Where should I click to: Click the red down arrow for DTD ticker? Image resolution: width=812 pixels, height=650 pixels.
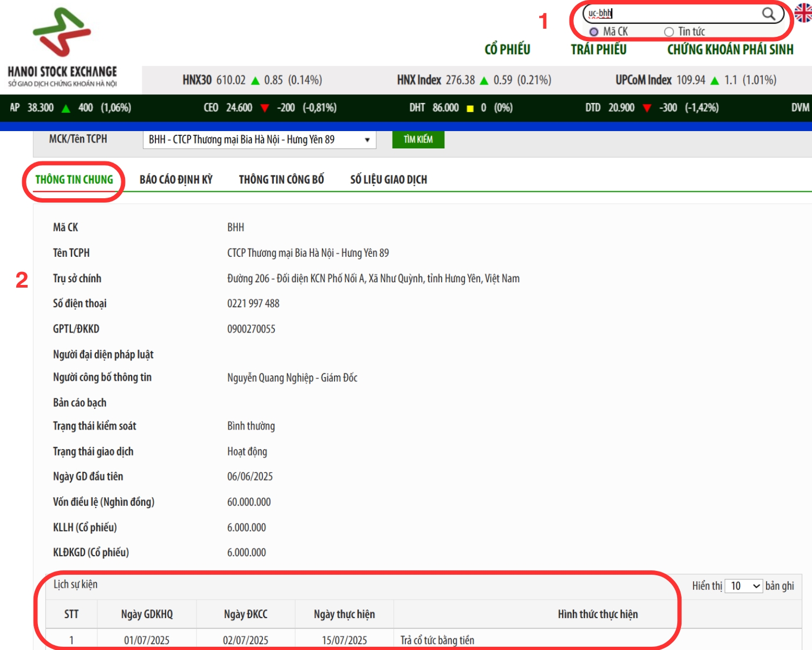click(646, 108)
